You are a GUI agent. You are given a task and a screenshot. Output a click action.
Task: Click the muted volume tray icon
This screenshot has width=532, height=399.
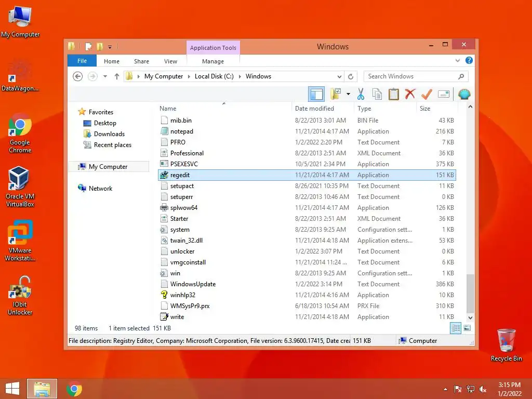click(x=483, y=389)
